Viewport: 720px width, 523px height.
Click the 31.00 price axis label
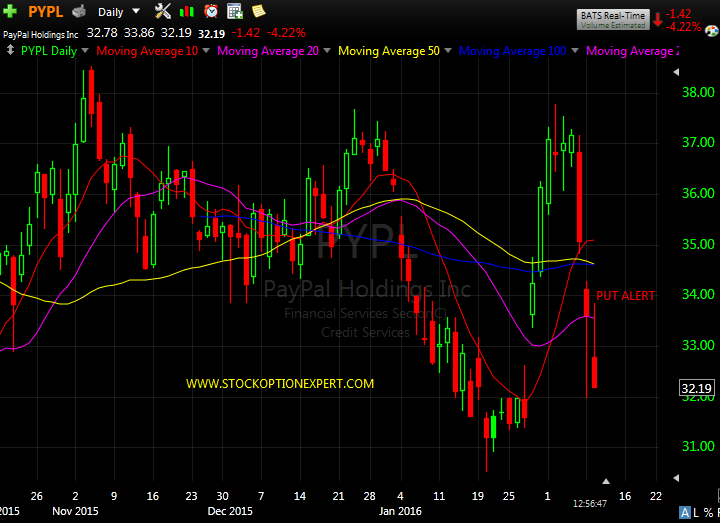[x=698, y=446]
